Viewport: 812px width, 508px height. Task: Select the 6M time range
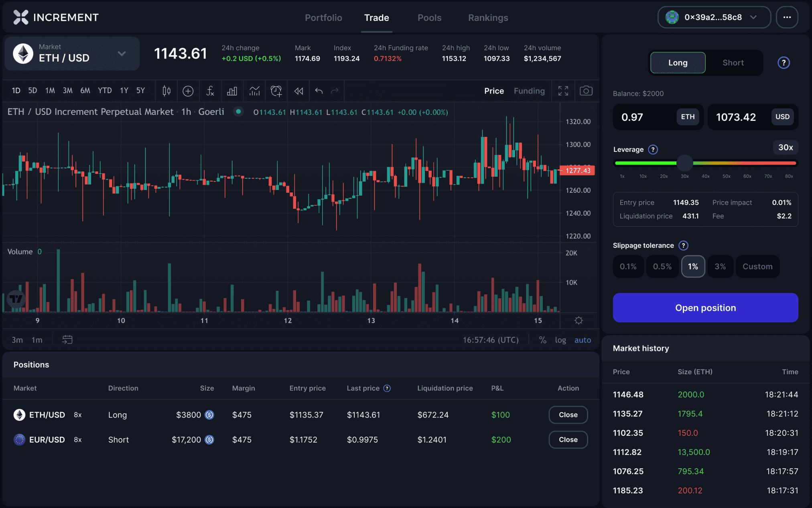85,91
